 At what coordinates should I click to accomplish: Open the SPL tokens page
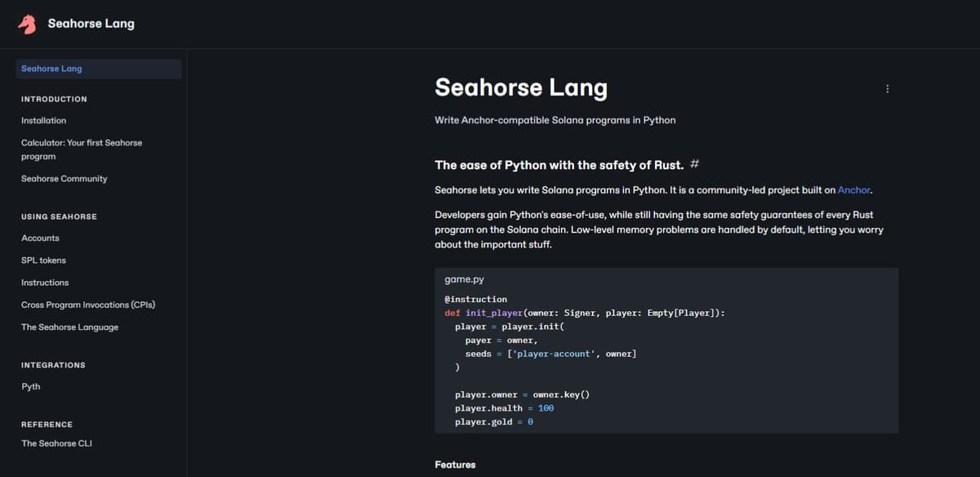pyautogui.click(x=43, y=260)
